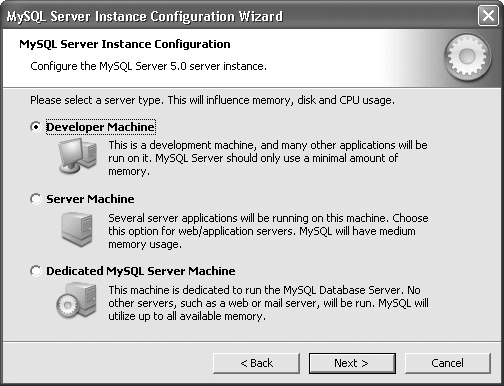Image resolution: width=504 pixels, height=386 pixels.
Task: Click the bold Server Machine label text
Action: pyautogui.click(x=90, y=199)
